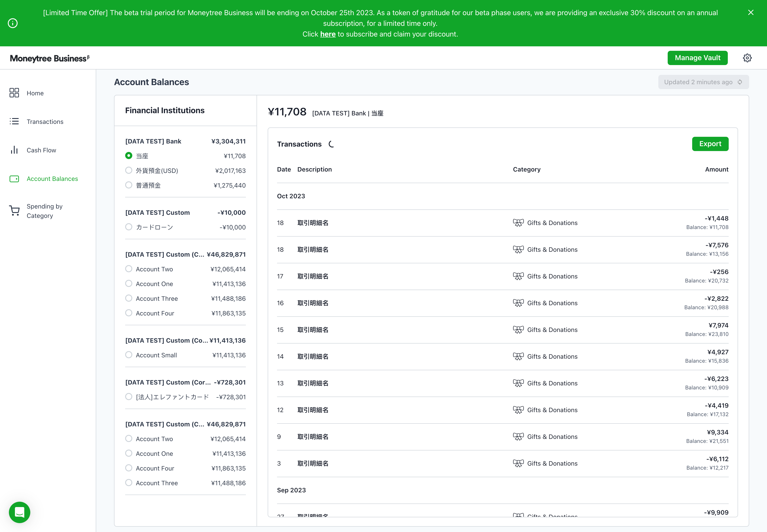
Task: Select Account One radio in first Custom group
Action: tap(129, 283)
